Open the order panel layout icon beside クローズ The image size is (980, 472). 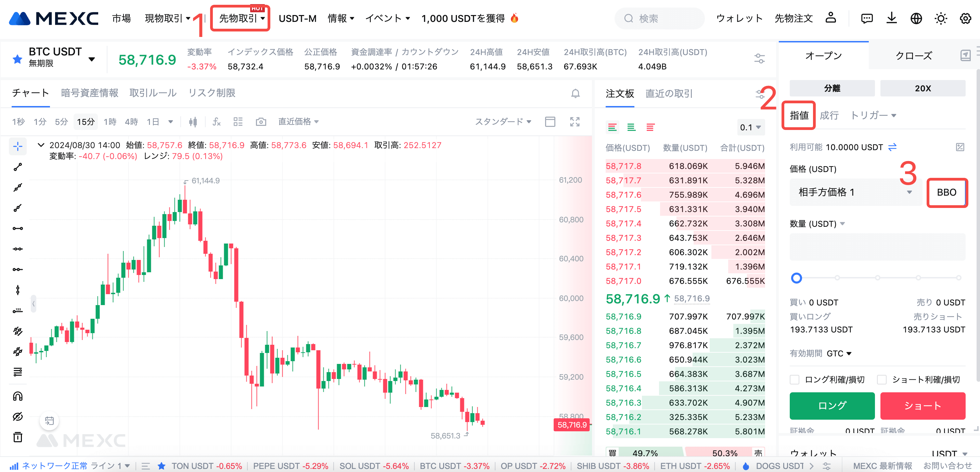[x=965, y=55]
